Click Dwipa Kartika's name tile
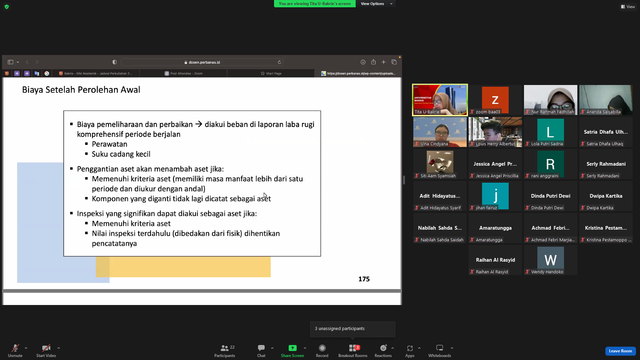Viewport: 640px width, 360px height. 606,196
